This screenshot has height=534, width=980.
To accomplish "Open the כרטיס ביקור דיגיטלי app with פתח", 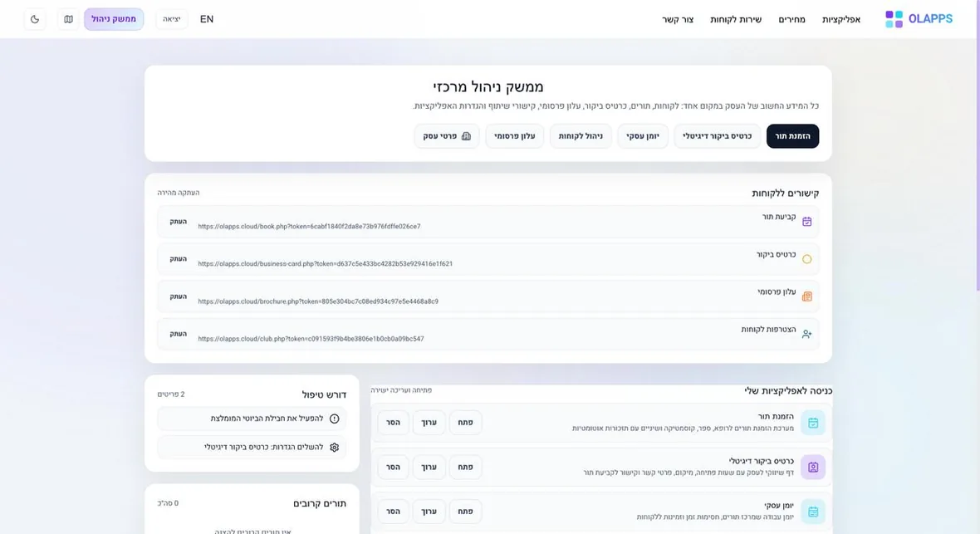I will click(466, 467).
